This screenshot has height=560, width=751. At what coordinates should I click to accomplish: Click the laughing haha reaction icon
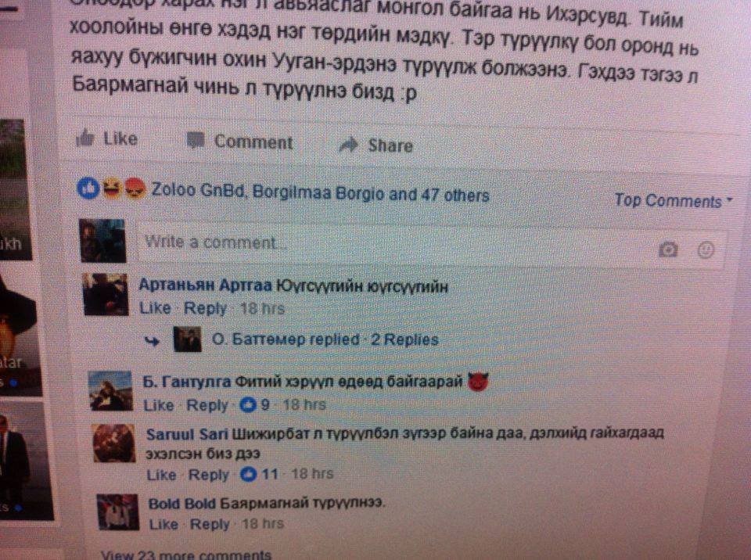(x=111, y=188)
